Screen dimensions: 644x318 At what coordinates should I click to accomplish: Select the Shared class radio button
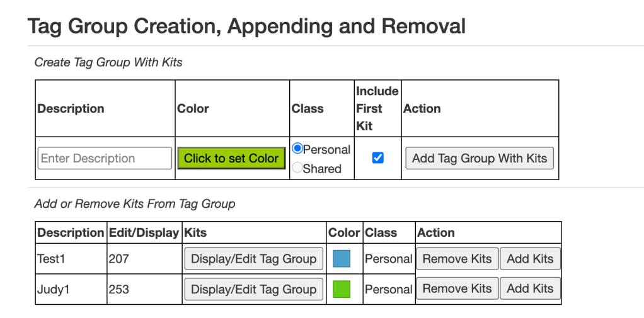click(297, 168)
